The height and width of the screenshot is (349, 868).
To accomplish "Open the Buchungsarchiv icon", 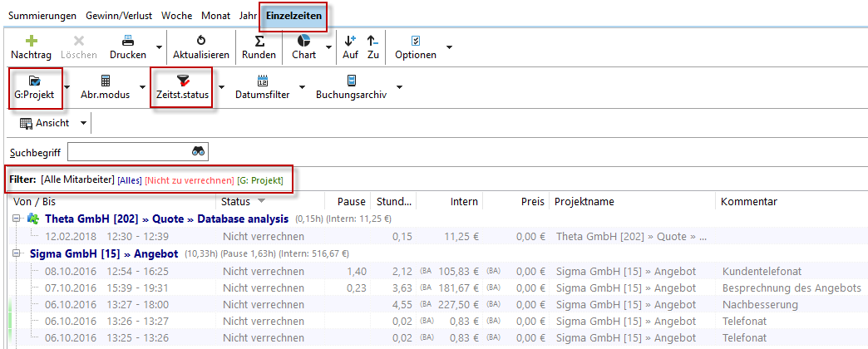I will point(351,81).
